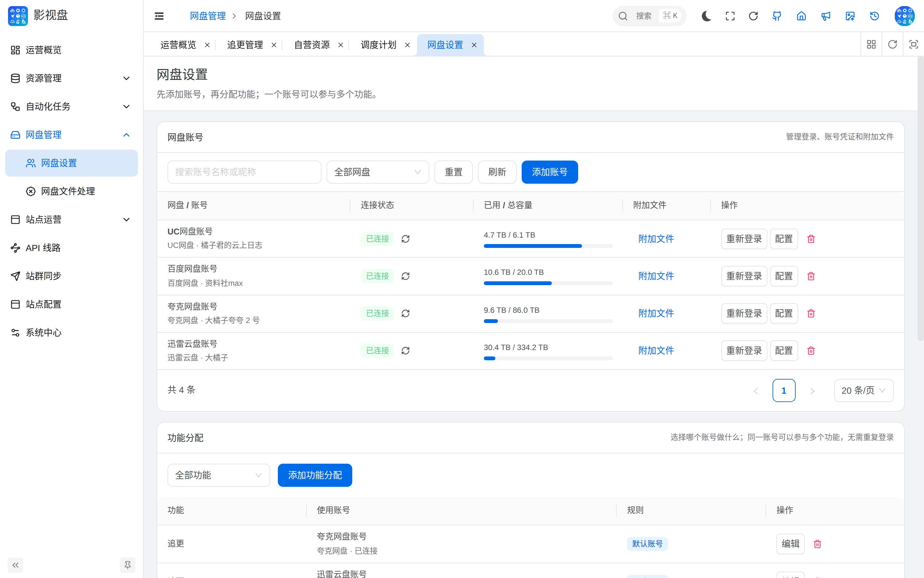
Task: Click 编辑 for 追更 function
Action: (x=790, y=544)
